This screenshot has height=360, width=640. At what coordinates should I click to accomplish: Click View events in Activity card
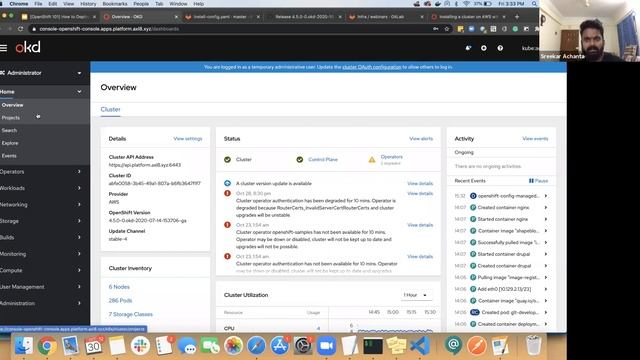click(535, 139)
